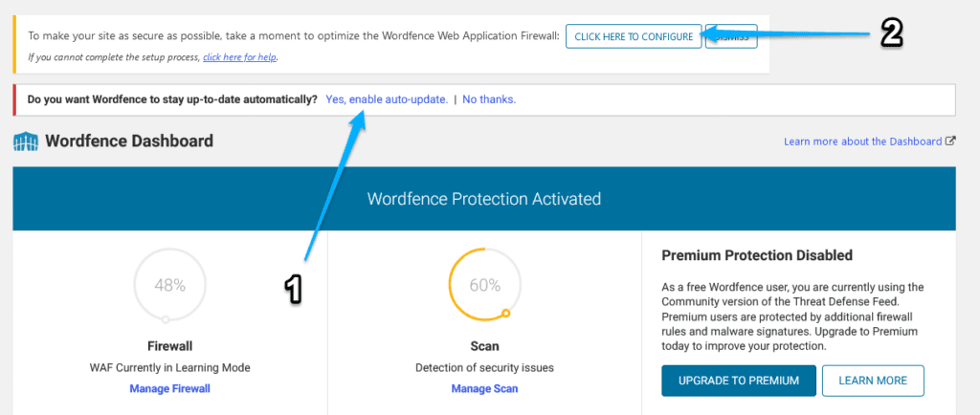Enable auto-update via the Yes link

[x=387, y=99]
